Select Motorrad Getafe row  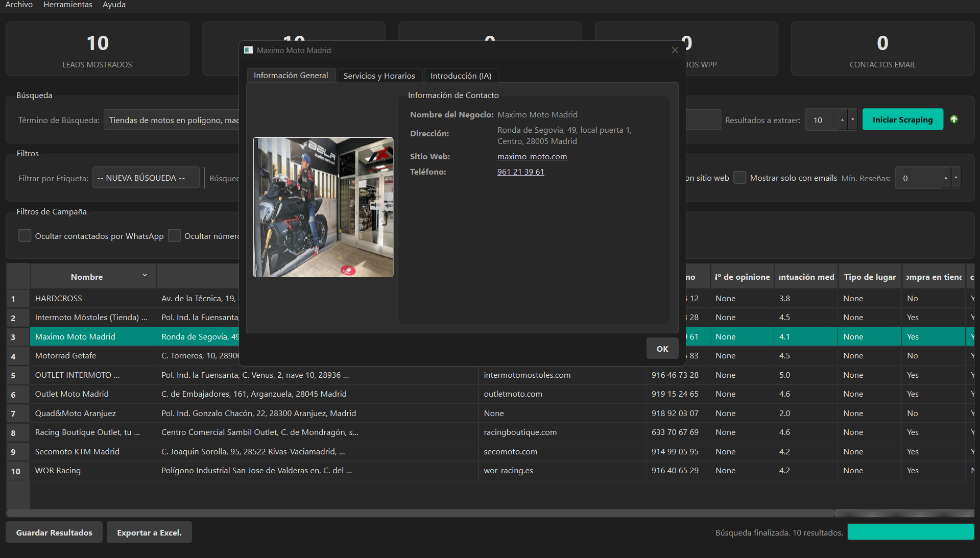93,356
